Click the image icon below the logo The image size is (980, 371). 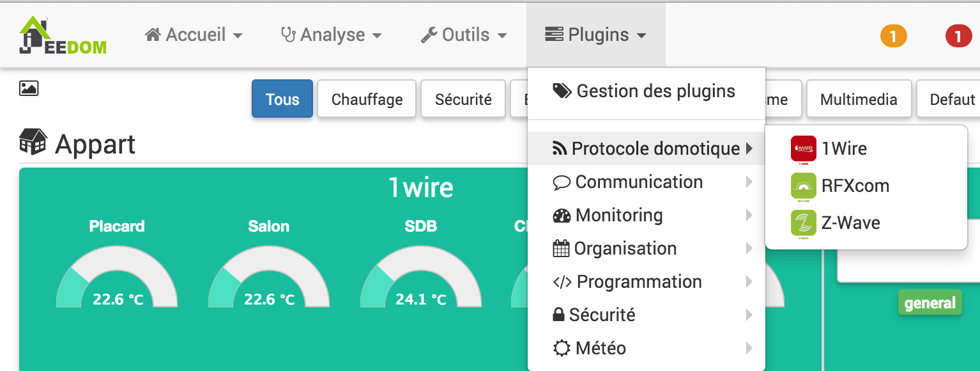(29, 88)
